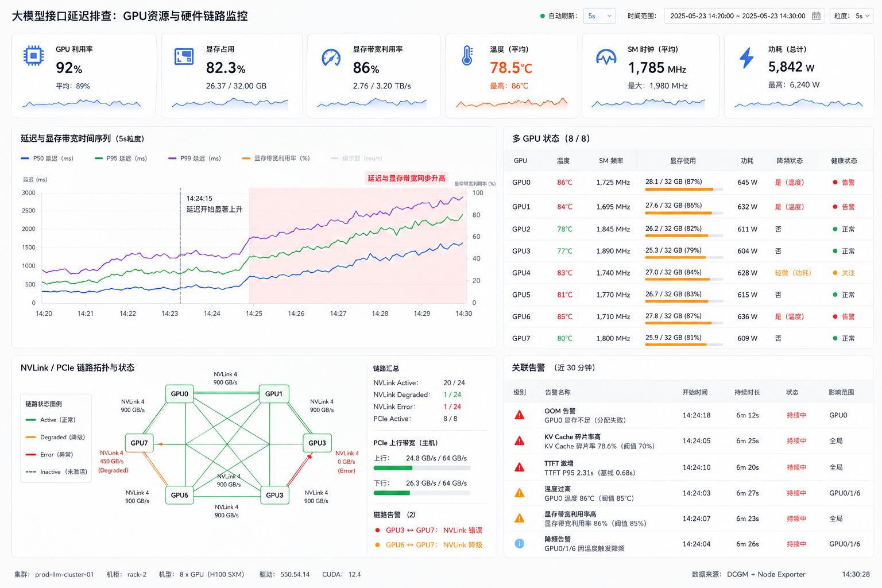Click the red warning icon for KV Cache 碎片率高

pos(520,441)
